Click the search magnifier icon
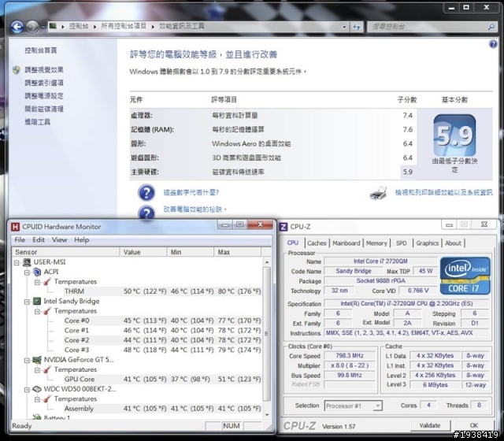 point(491,27)
